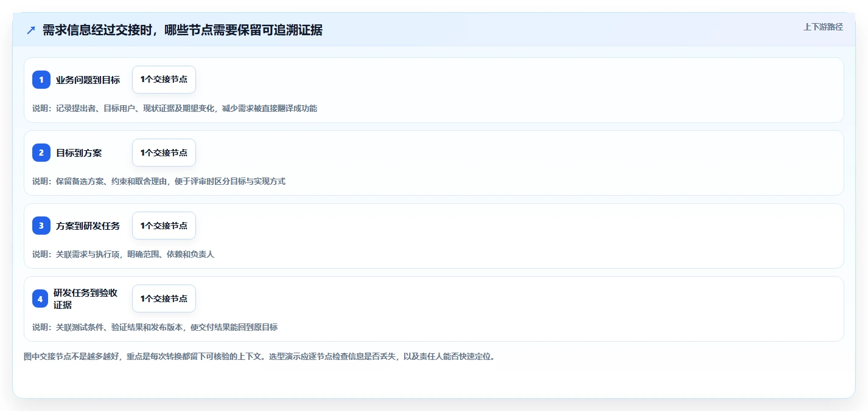The image size is (868, 411).
Task: Click description starting 说明：关联测试条件
Action: coord(155,327)
